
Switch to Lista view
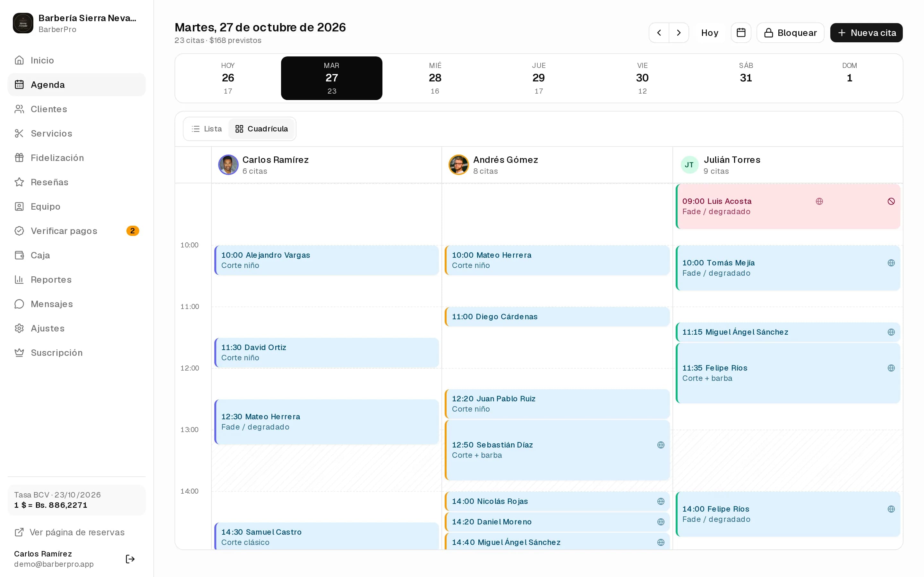[x=207, y=129]
